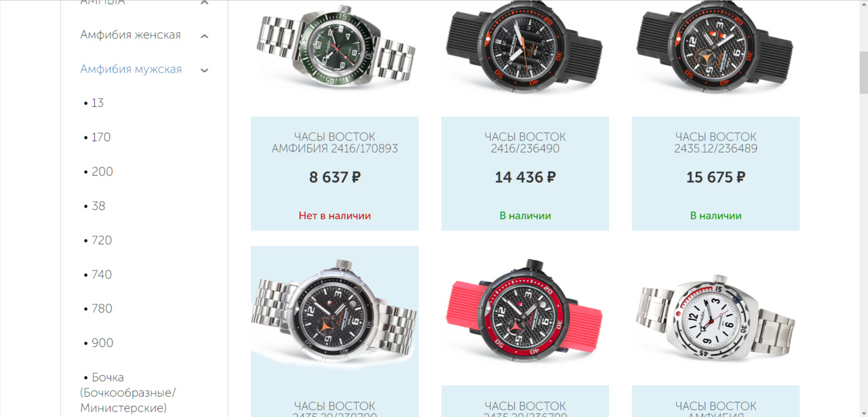Select the Амфибия мужская category

click(131, 69)
